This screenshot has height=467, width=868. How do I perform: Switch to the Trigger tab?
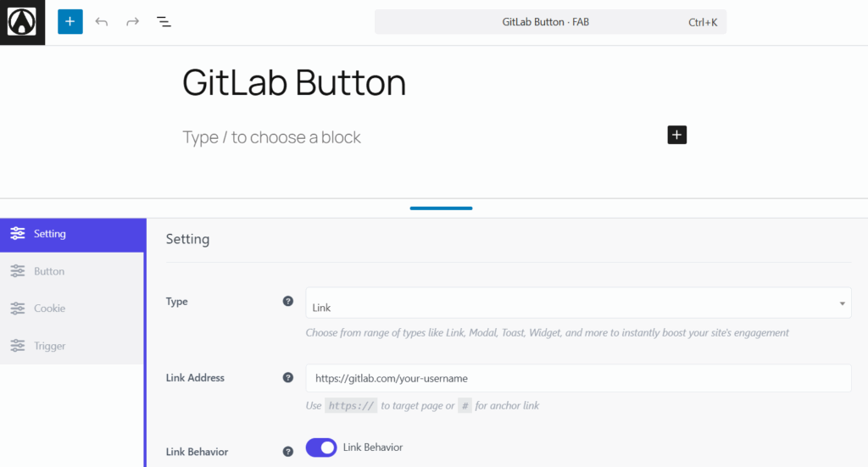(x=72, y=346)
